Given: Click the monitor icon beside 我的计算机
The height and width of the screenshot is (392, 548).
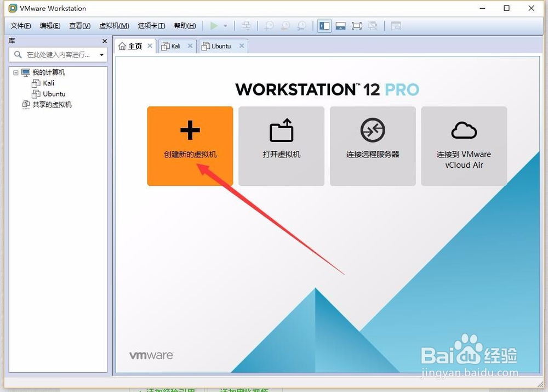Looking at the screenshot, I should [26, 73].
